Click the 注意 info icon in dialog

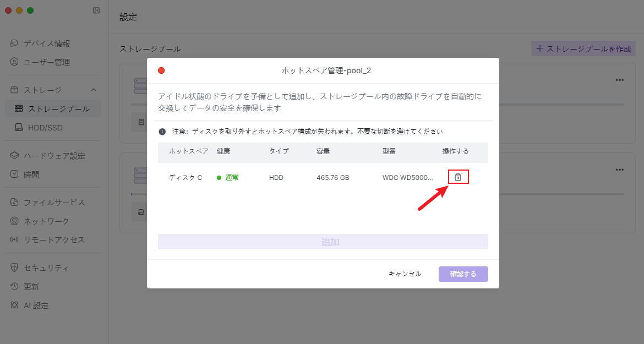[x=162, y=132]
